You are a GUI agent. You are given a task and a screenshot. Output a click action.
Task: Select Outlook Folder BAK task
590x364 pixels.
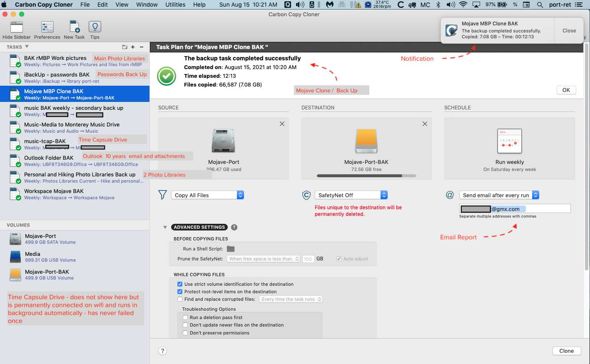click(75, 161)
